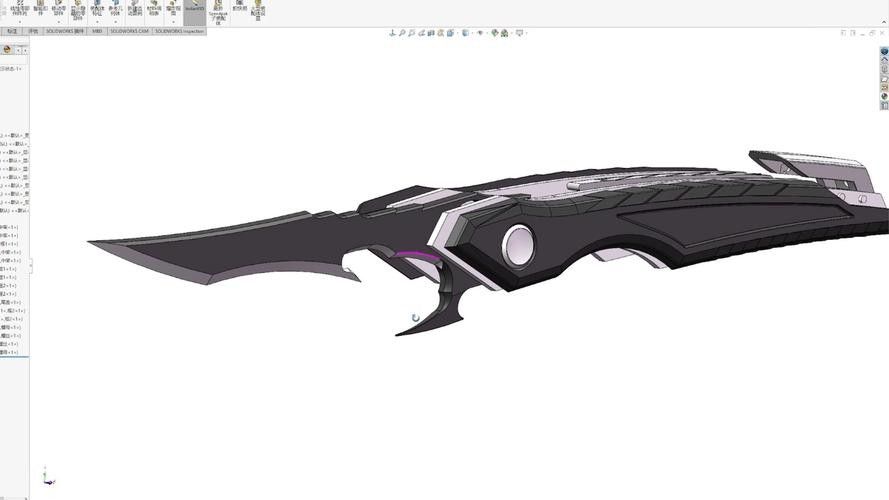889x500 pixels.
Task: Expand Reference Geometry dropdown arrow
Action: [116, 22]
